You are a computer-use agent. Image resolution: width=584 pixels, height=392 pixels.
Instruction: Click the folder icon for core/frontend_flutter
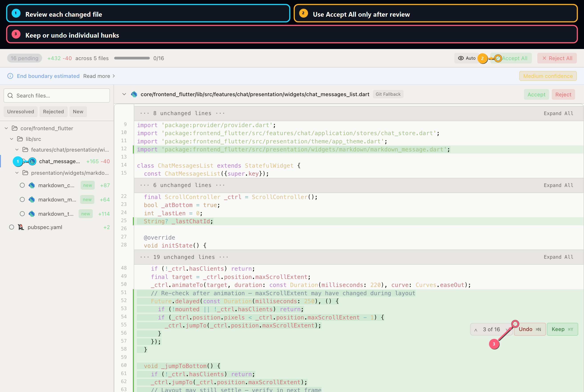[15, 128]
